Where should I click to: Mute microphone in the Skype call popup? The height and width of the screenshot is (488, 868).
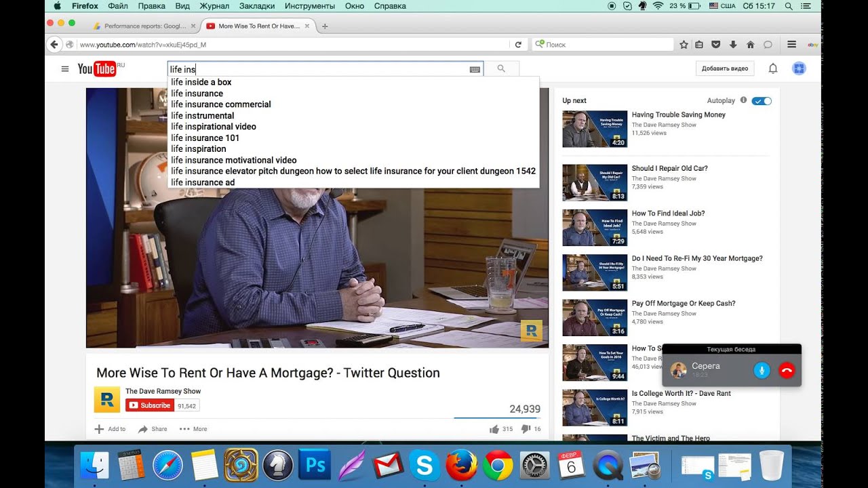tap(762, 370)
